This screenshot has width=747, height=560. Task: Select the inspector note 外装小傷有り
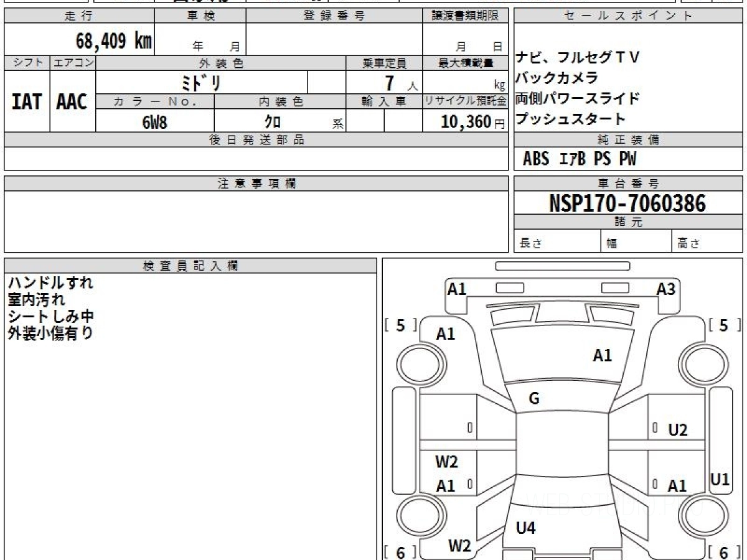tap(50, 334)
